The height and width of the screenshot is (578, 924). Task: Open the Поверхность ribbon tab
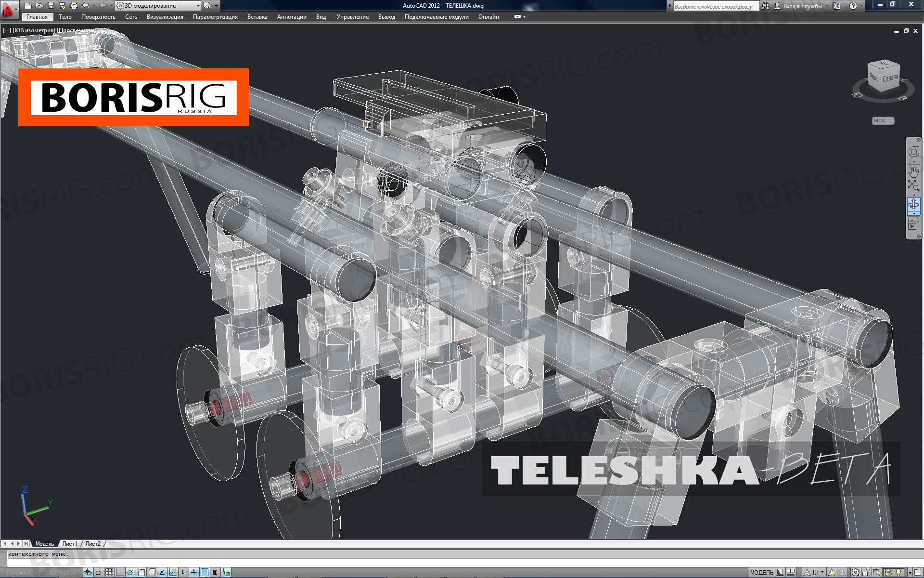(98, 17)
